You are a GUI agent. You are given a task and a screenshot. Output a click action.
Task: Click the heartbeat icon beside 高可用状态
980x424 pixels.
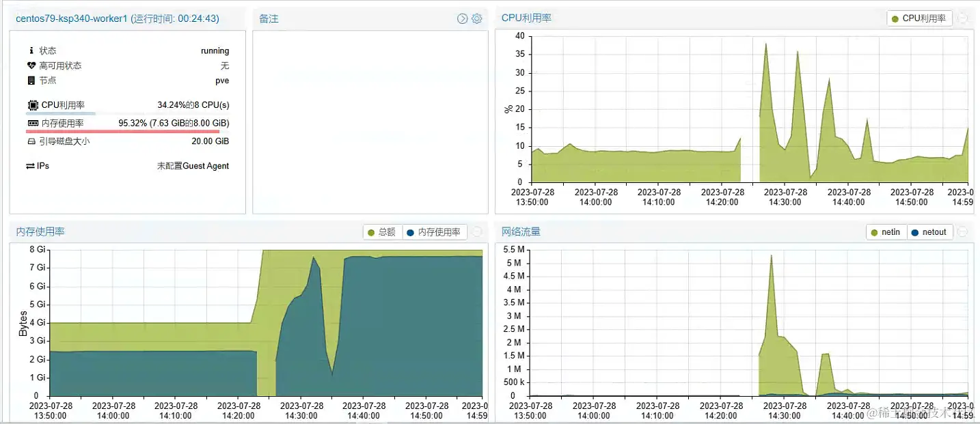[31, 66]
